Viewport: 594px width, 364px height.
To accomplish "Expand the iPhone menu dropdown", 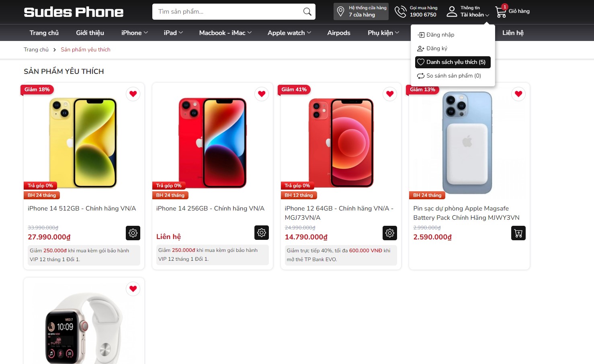I will (x=135, y=33).
